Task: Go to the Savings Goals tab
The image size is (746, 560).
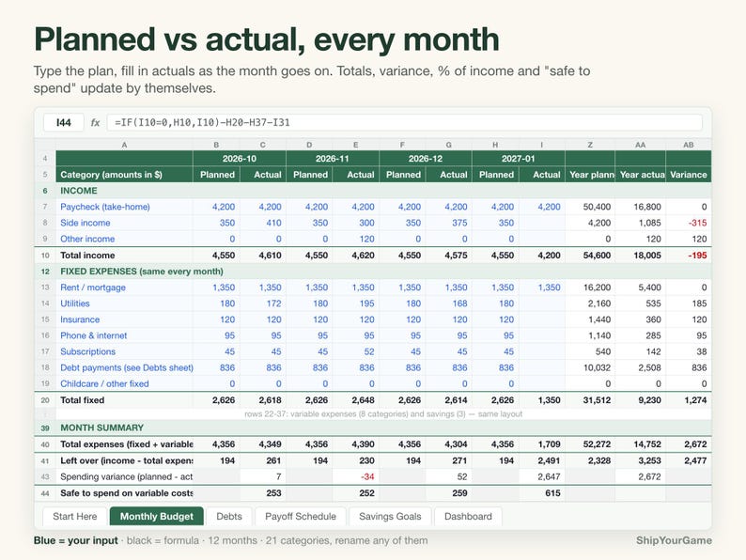Action: [x=390, y=516]
